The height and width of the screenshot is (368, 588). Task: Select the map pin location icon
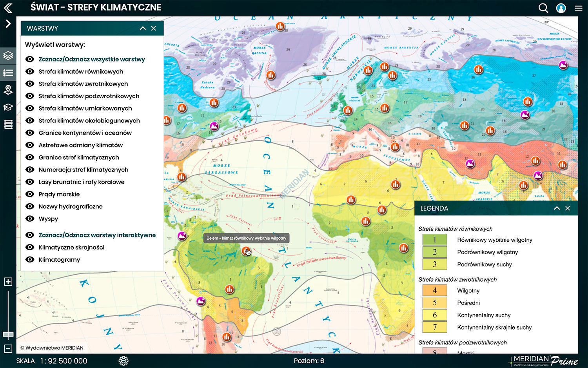click(8, 90)
